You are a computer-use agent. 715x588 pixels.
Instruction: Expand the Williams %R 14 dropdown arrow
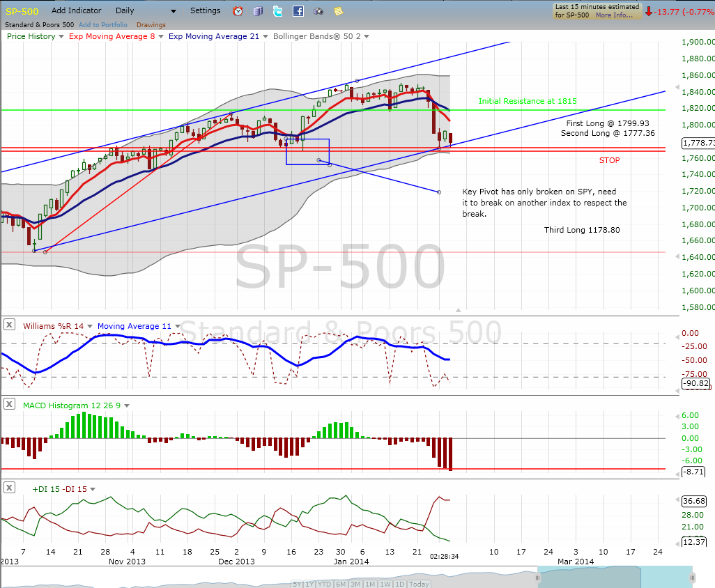[90, 326]
